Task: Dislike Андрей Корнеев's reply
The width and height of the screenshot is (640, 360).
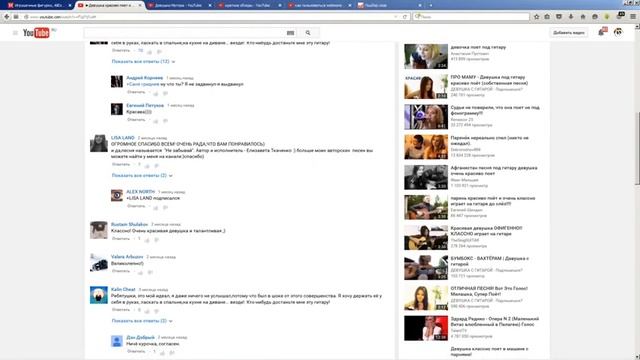Action: pos(165,93)
